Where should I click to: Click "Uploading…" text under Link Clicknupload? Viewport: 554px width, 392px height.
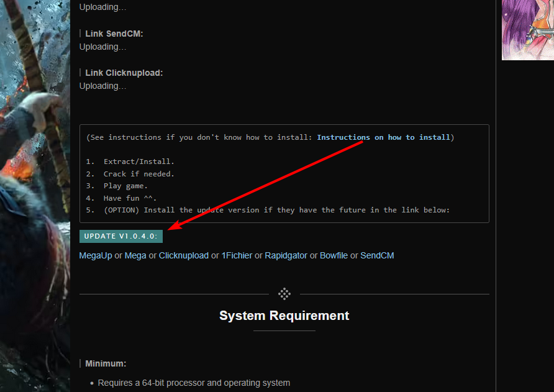tap(102, 86)
